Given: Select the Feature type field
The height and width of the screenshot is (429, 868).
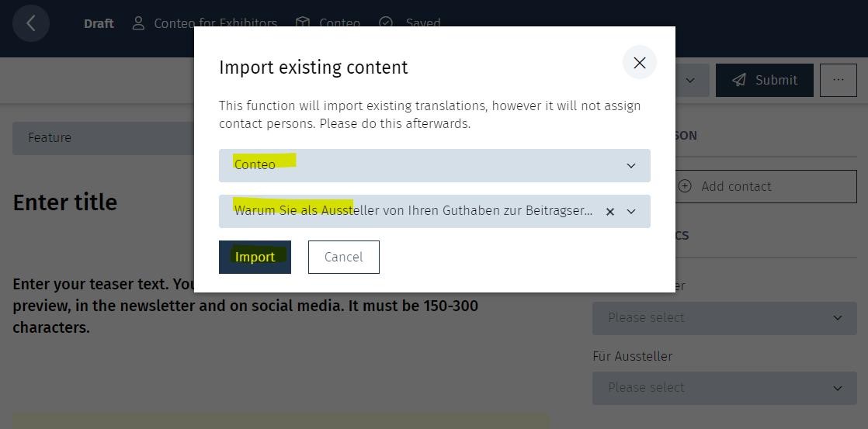Looking at the screenshot, I should tap(103, 138).
